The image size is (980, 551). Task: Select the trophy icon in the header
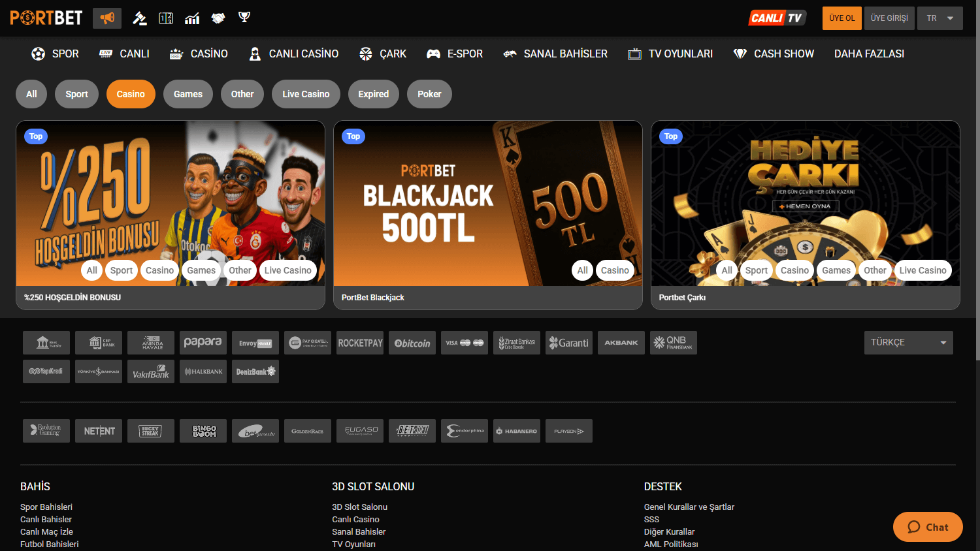244,18
